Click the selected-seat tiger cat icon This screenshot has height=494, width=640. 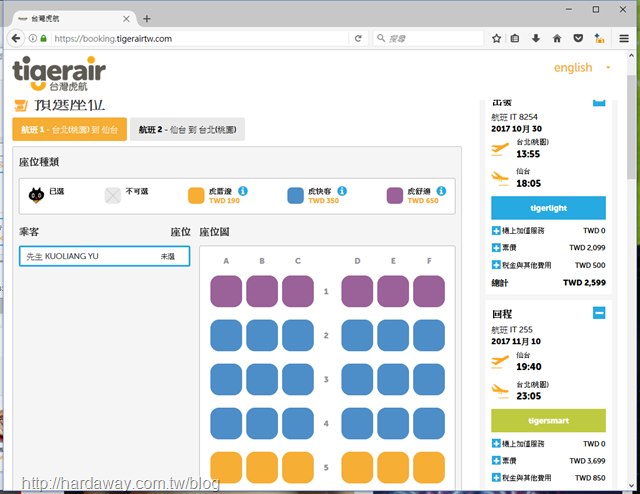tap(36, 195)
